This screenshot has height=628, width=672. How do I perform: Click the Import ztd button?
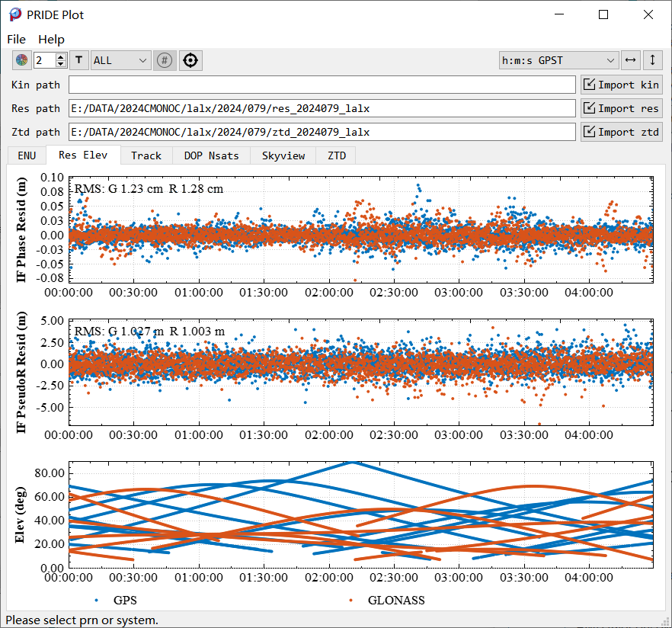coord(622,132)
